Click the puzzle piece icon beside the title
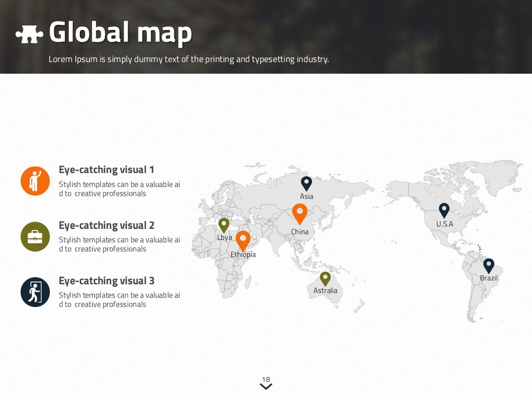The width and height of the screenshot is (532, 399). 29,34
